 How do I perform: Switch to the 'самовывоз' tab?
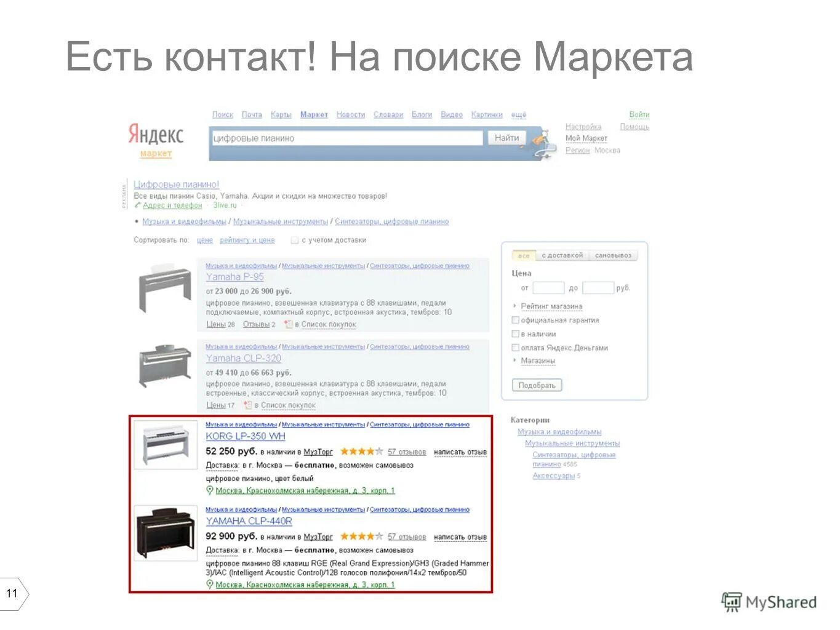[x=613, y=255]
